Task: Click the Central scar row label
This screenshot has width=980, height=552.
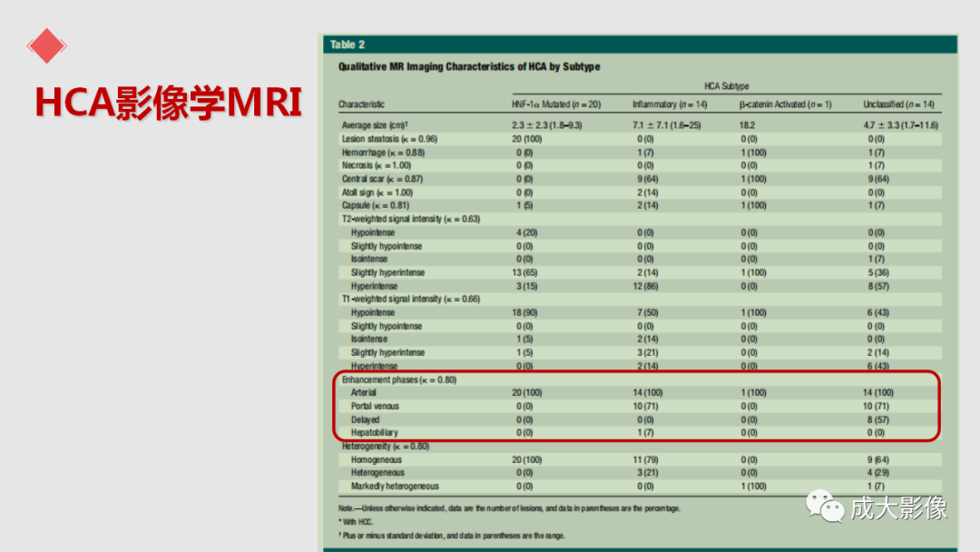Action: (x=382, y=179)
